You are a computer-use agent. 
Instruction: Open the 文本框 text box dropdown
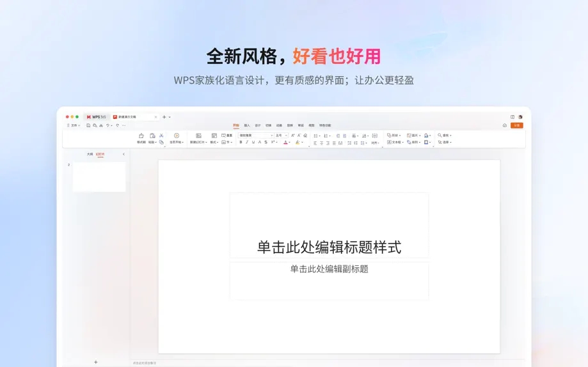click(395, 143)
